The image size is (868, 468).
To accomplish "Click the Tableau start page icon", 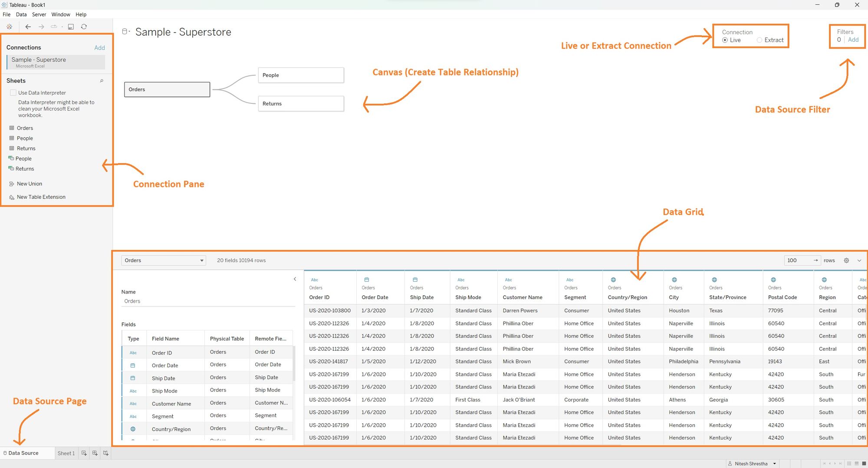I will (x=9, y=26).
